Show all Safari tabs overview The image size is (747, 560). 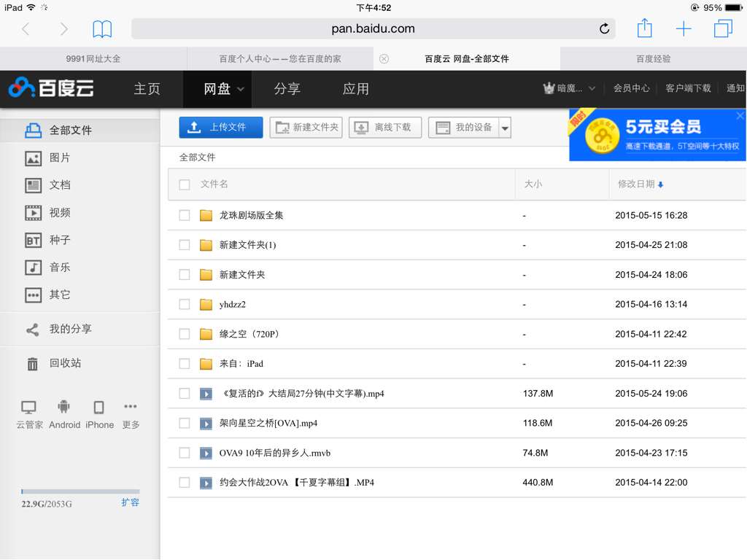[723, 28]
